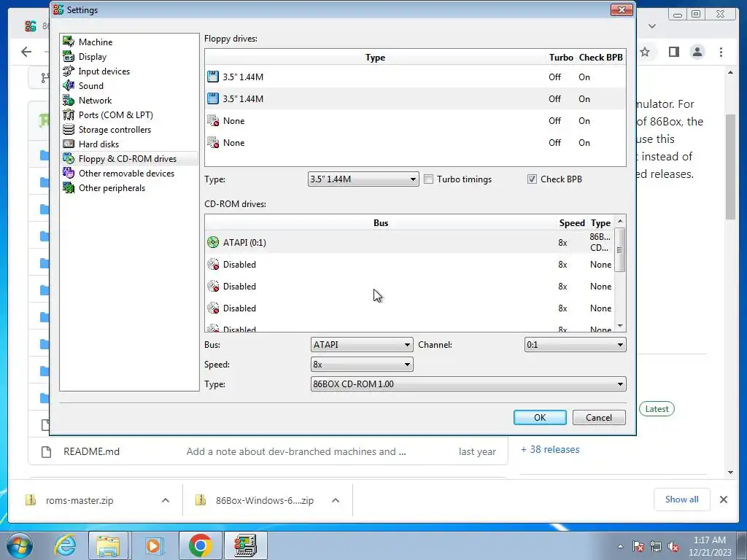
Task: Open Chrome's three-dot menu
Action: tap(721, 52)
